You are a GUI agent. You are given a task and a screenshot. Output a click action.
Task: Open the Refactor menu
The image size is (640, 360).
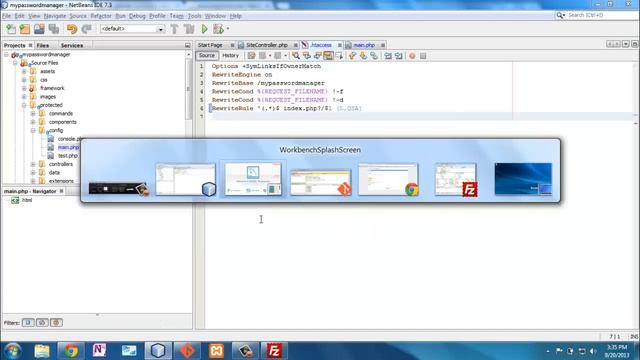(x=101, y=16)
